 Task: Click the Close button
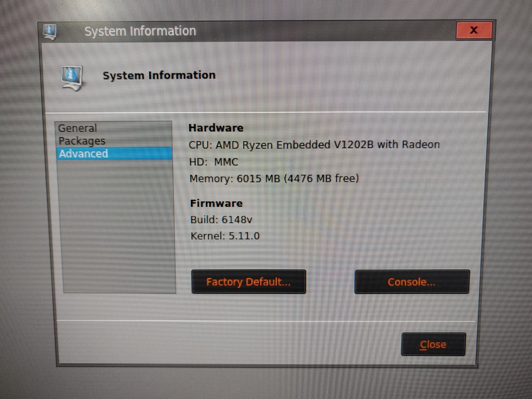click(x=433, y=344)
